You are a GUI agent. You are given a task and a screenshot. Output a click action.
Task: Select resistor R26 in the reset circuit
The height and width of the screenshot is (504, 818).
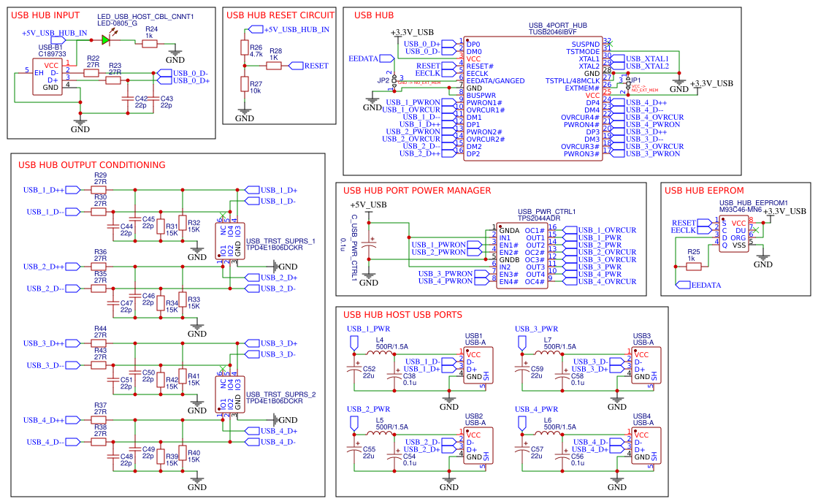tap(245, 48)
